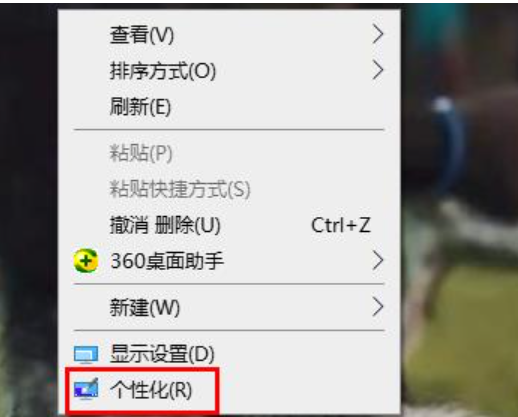Expand the arrow next to 查看(V)
The height and width of the screenshot is (417, 518).
[x=378, y=34]
